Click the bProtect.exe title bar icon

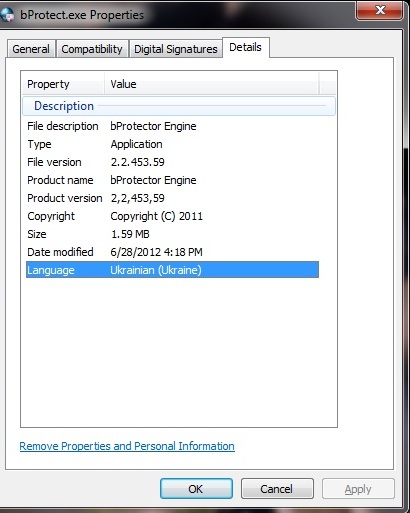coord(7,15)
